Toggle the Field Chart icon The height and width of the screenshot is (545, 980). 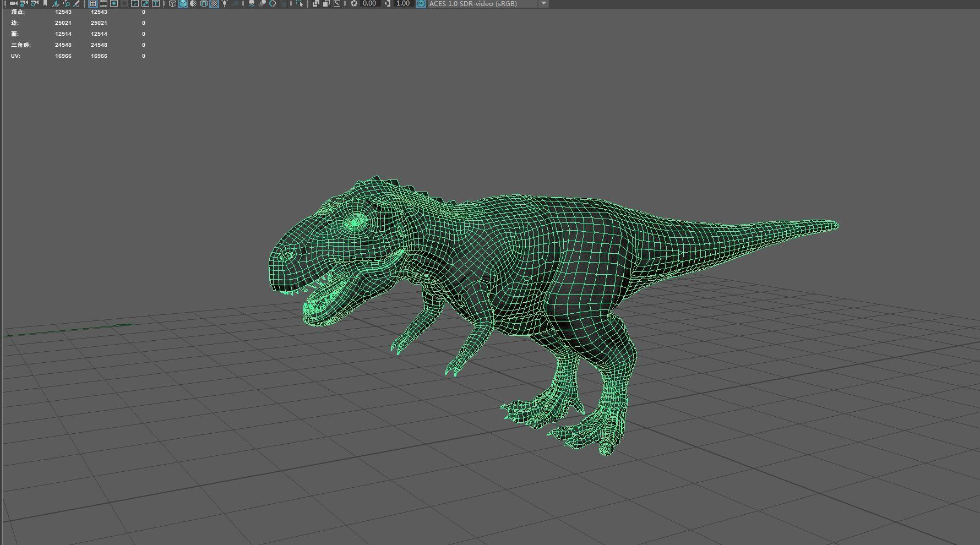click(135, 3)
